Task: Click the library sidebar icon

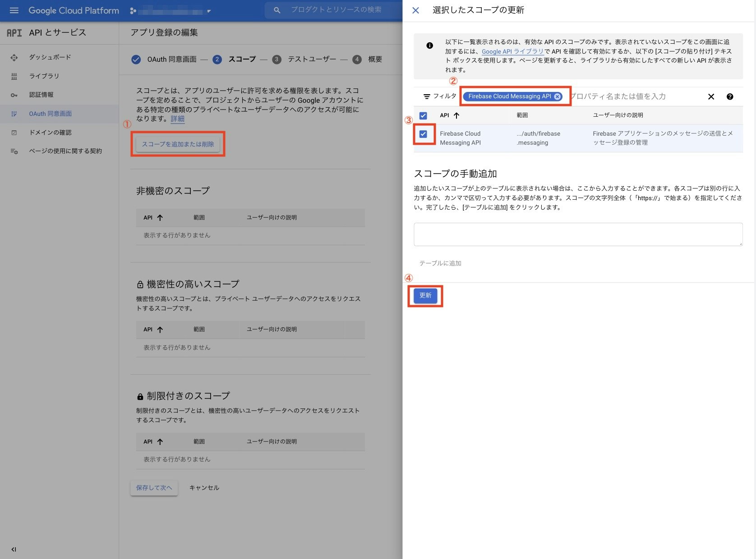Action: (x=14, y=76)
